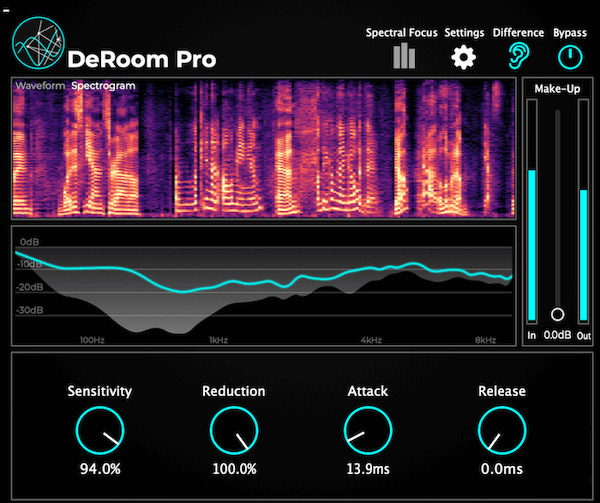Screen dimensions: 600x503
Task: Switch to the Waveform view tab
Action: (40, 86)
